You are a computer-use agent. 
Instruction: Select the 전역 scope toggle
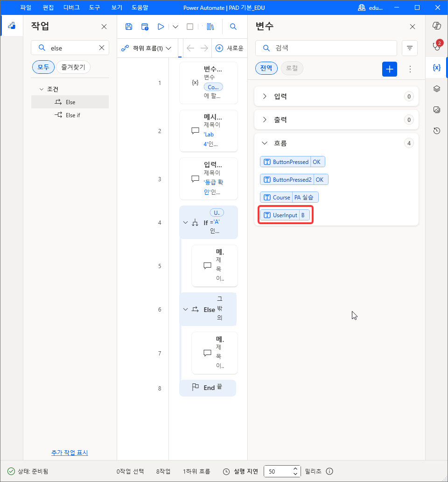[x=266, y=68]
